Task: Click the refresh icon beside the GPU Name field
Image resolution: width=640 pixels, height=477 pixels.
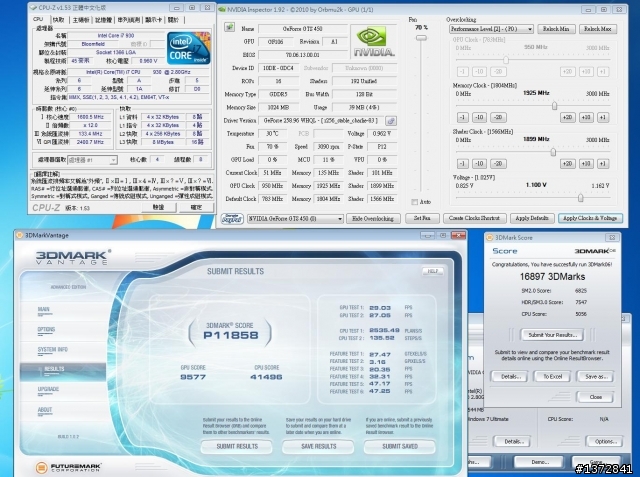Action: coord(229,27)
